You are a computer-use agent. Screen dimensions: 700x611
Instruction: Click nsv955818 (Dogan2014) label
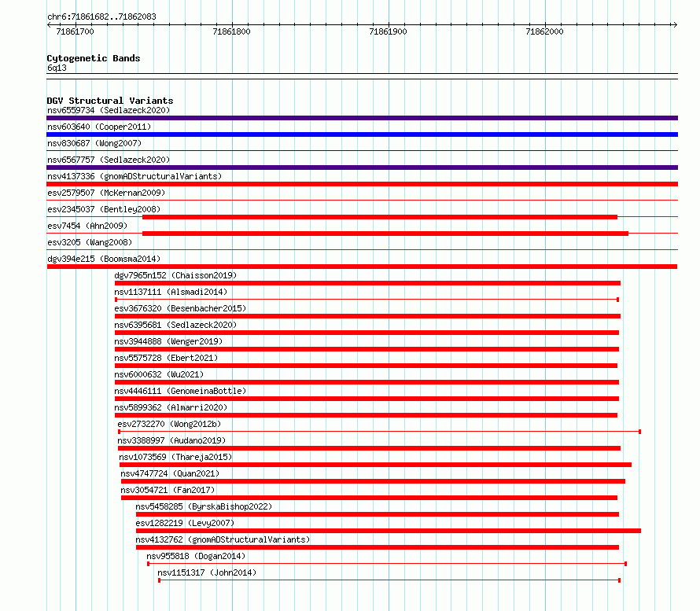196,556
